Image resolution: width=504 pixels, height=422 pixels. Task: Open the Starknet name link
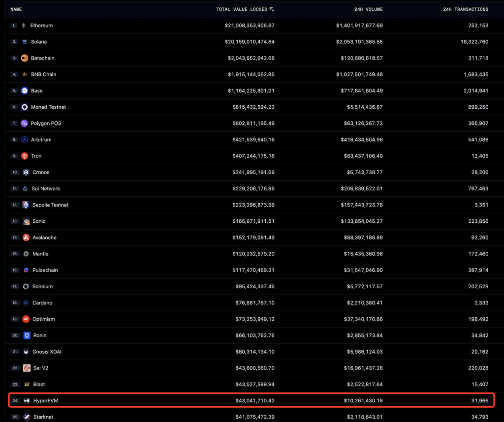[x=43, y=417]
